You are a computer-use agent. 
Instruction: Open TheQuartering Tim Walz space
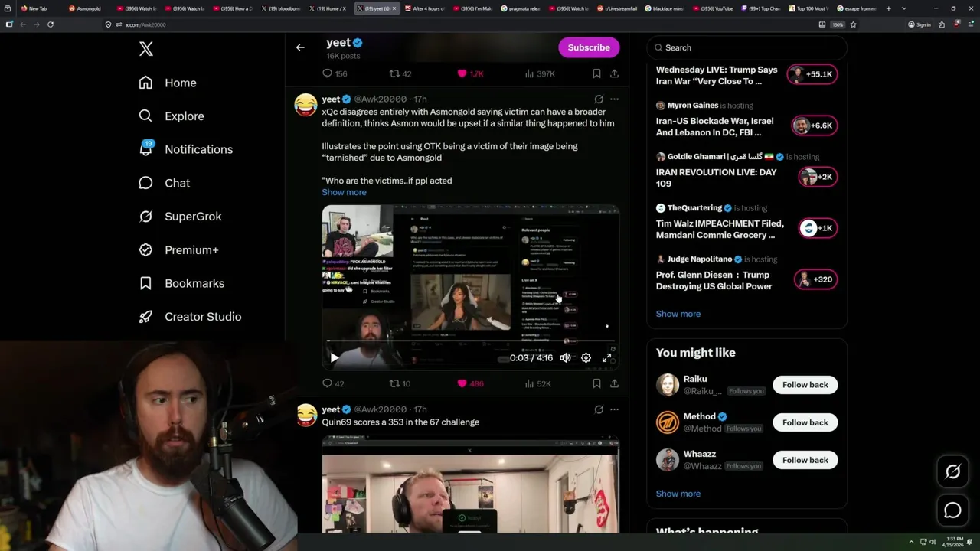tap(746, 222)
